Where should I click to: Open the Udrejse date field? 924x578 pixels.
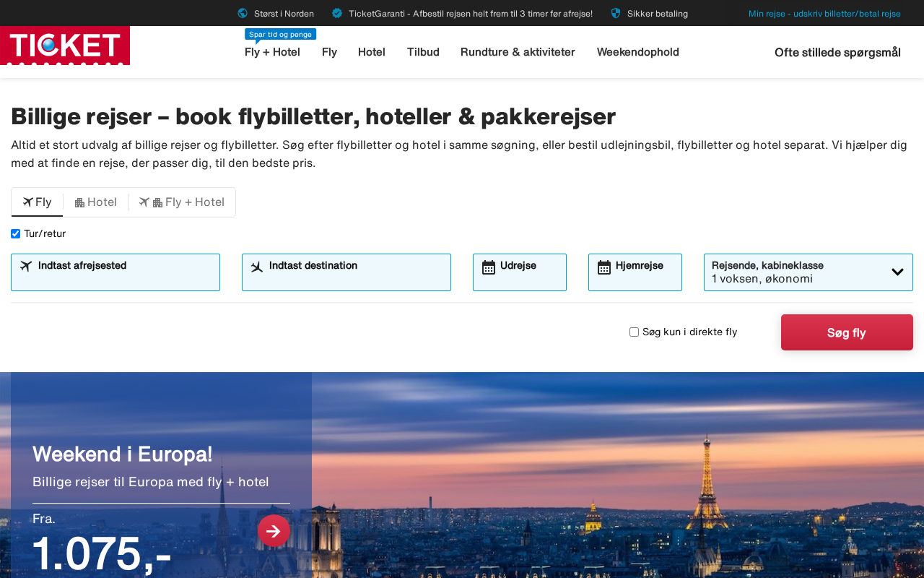point(520,272)
